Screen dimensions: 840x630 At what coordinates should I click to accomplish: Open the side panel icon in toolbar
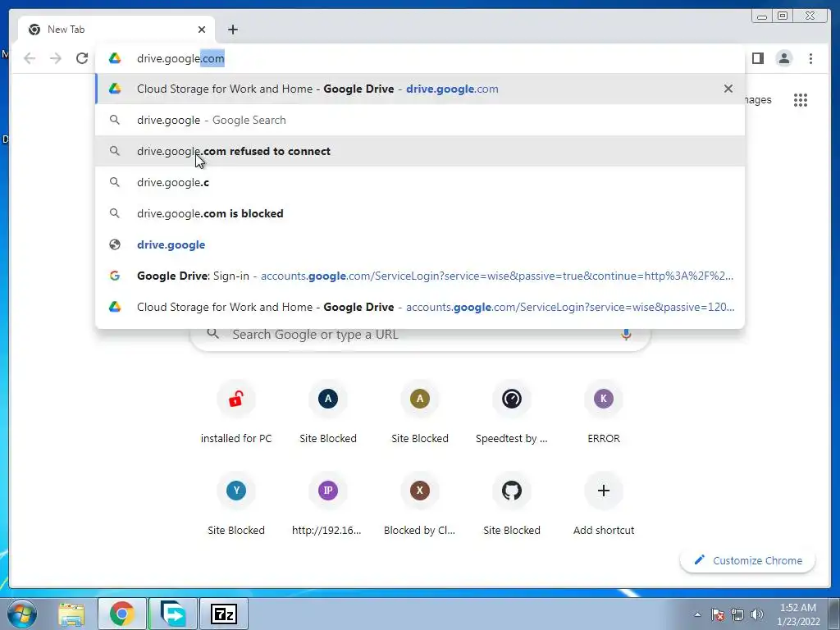[x=757, y=58]
